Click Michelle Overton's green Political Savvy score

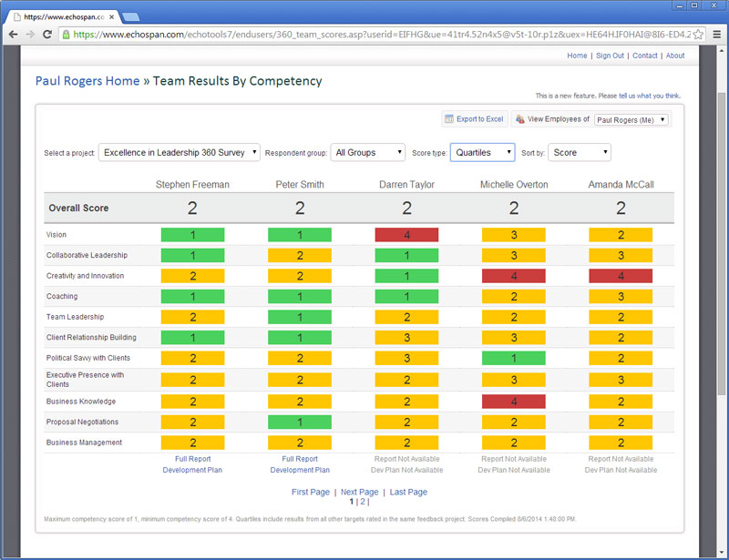click(x=514, y=358)
